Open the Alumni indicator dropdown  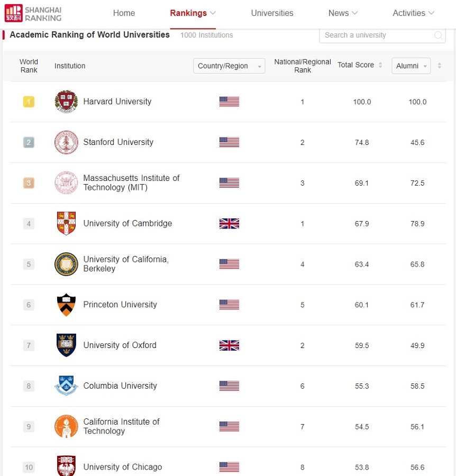click(411, 66)
